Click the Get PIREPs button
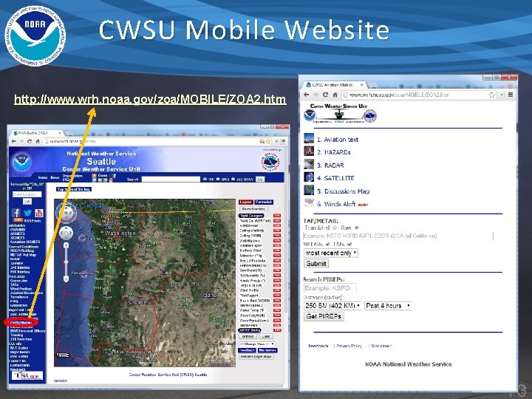 click(324, 316)
